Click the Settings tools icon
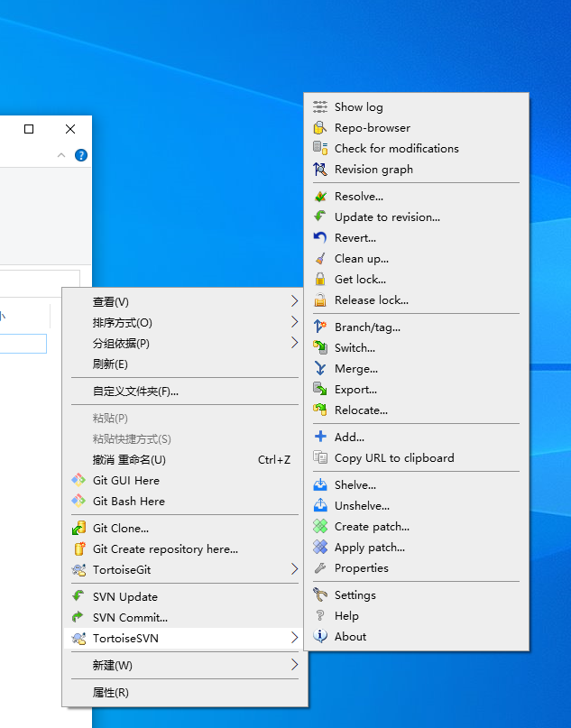Screen dimensions: 571x728 click(x=320, y=594)
